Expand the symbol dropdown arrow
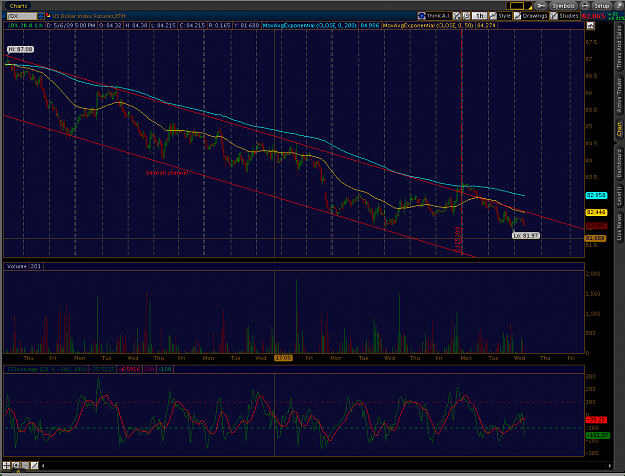625x476 pixels. pos(41,16)
